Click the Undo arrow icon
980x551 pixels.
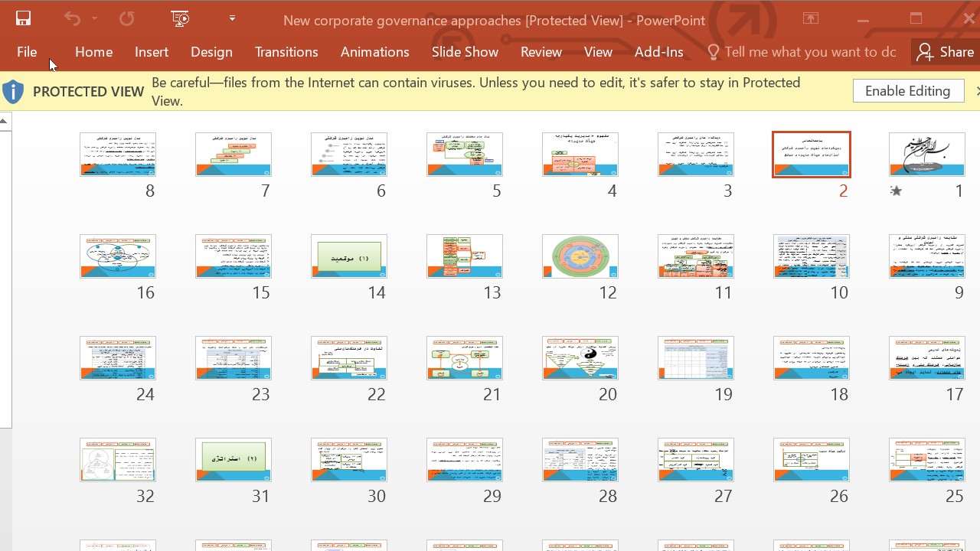(x=72, y=19)
